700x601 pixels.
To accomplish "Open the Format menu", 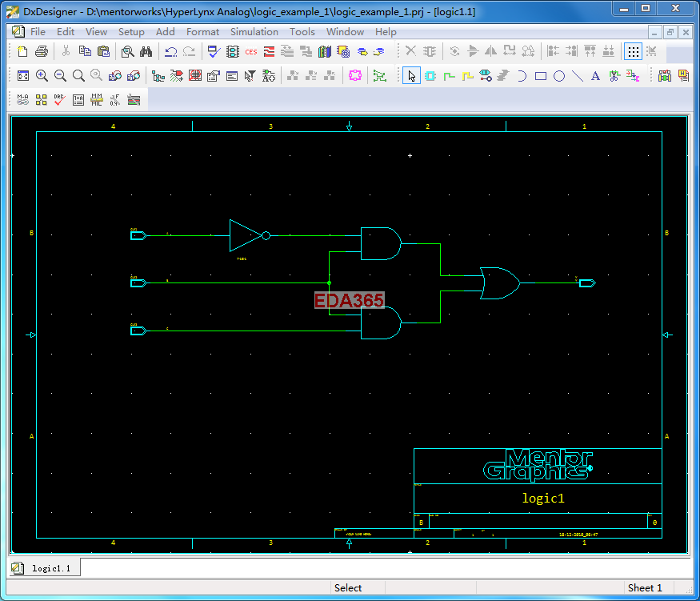I will pos(202,32).
